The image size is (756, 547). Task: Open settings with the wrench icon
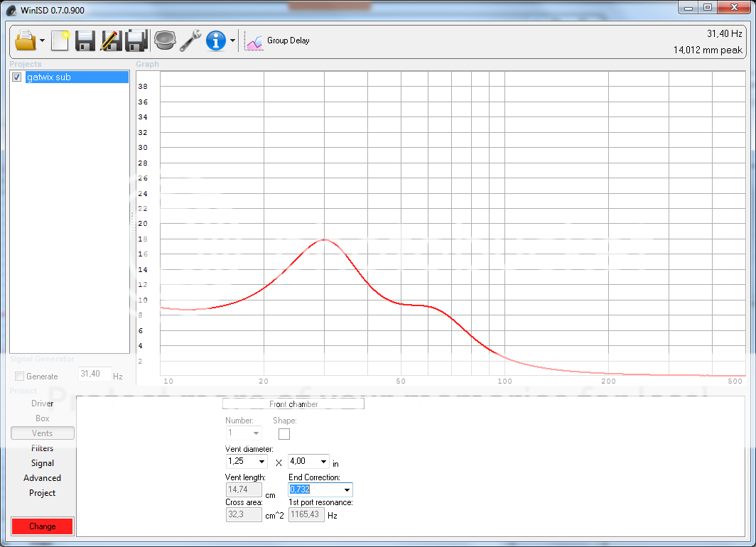point(190,40)
